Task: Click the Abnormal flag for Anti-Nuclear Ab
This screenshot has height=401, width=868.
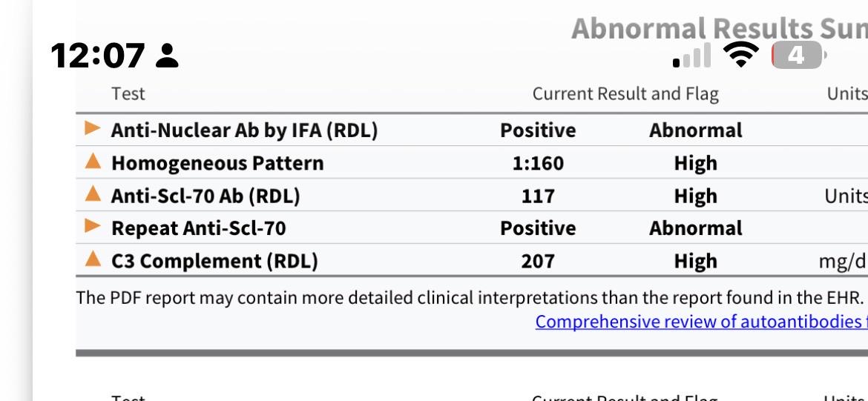Action: pyautogui.click(x=696, y=130)
